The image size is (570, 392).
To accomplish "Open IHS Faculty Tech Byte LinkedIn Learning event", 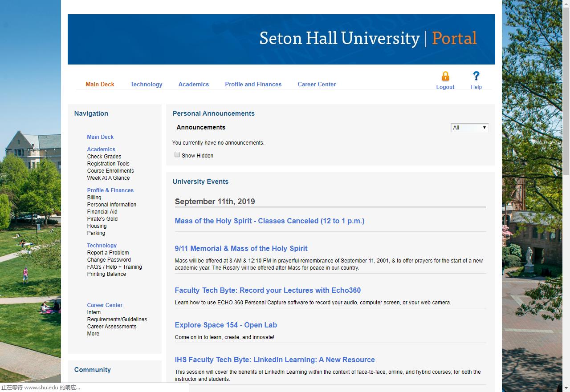I will [275, 360].
